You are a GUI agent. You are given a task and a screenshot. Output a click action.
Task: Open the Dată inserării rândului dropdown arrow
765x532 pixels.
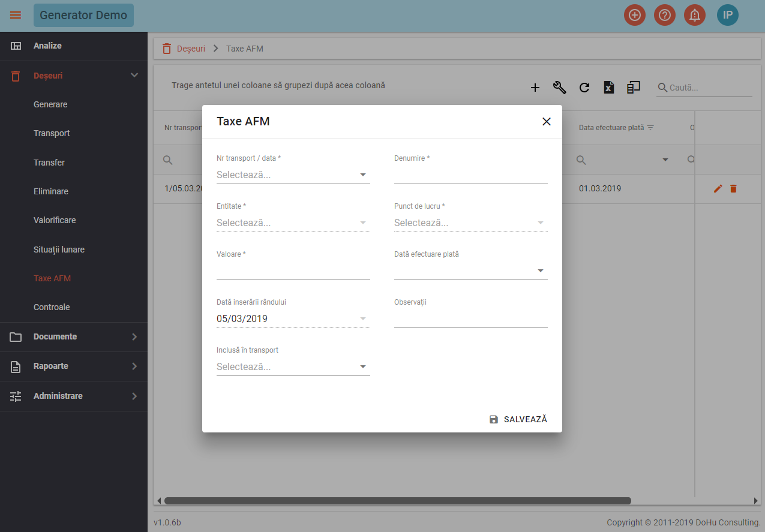(363, 318)
